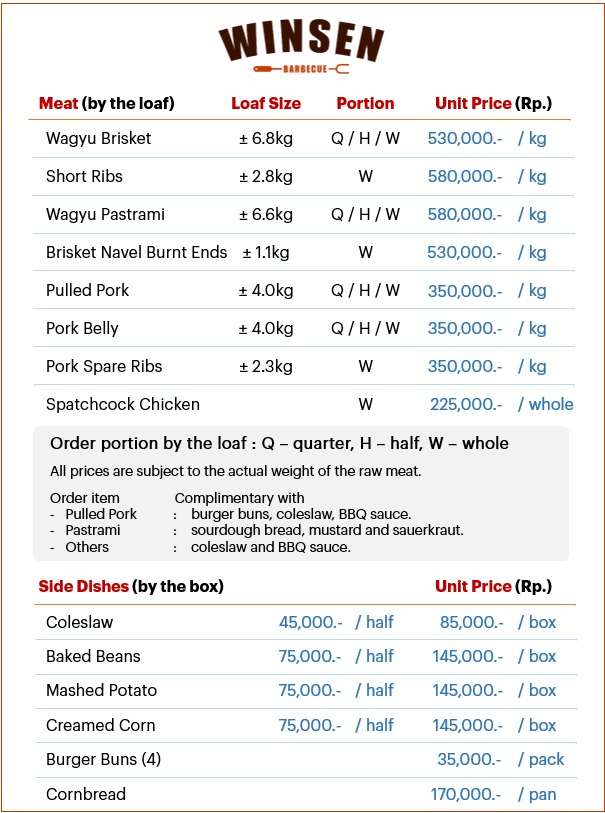This screenshot has height=813, width=605.
Task: Click the Wagyu Pastrami item name
Action: click(x=105, y=214)
